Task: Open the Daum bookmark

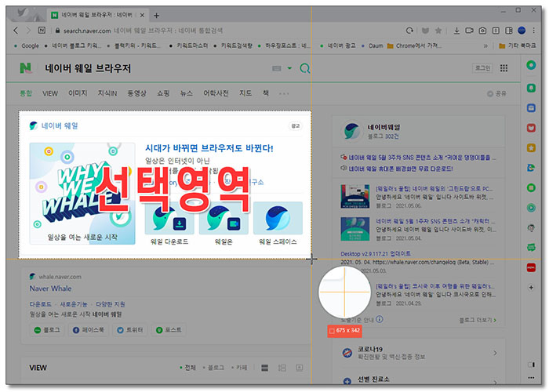Action: click(373, 45)
